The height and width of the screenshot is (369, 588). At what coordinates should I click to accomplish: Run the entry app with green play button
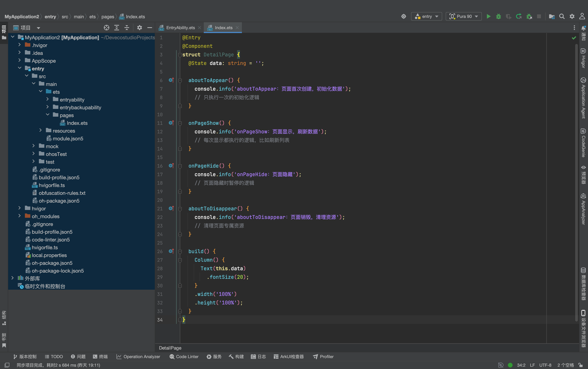488,16
